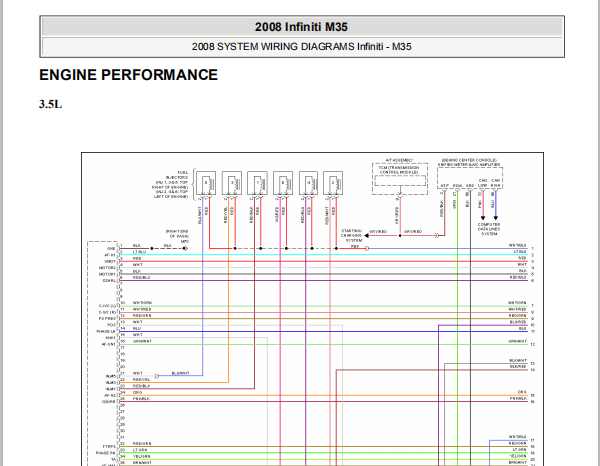The width and height of the screenshot is (600, 466).
Task: Click the right-side 'PNK/BLK' label at connector 16
Action: (518, 399)
